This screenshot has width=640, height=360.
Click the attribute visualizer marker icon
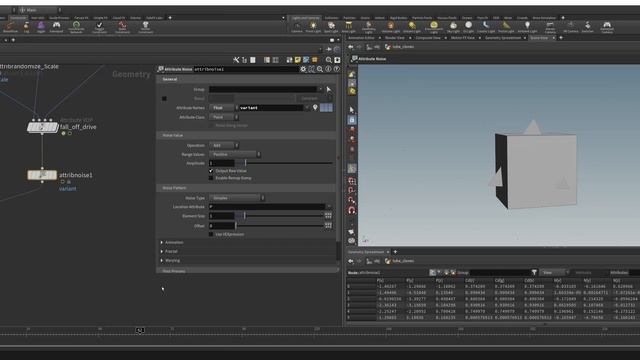click(315, 107)
